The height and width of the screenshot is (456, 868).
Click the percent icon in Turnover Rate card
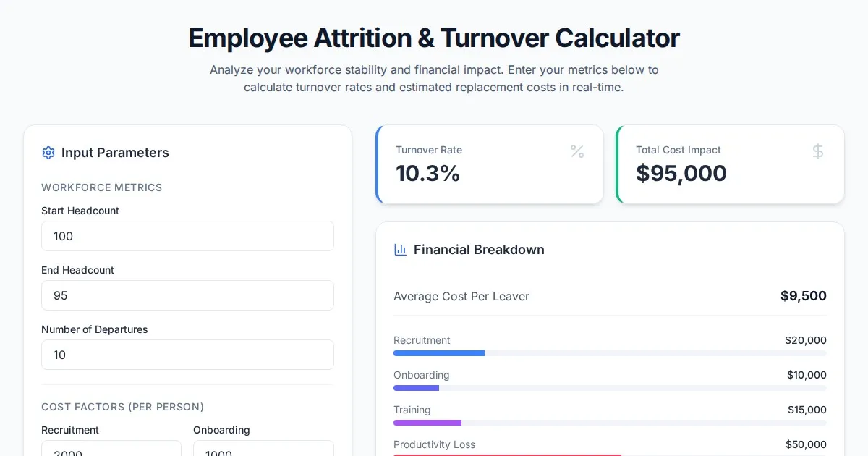577,151
